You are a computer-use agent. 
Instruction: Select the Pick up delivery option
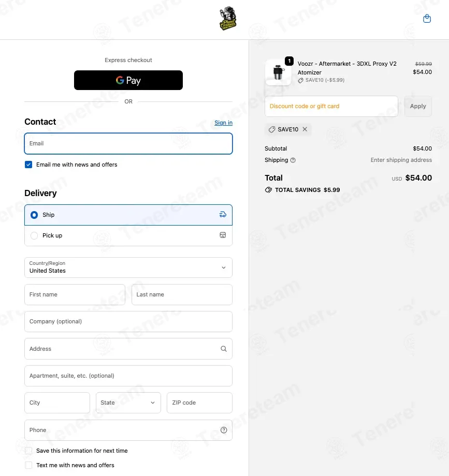pos(128,235)
